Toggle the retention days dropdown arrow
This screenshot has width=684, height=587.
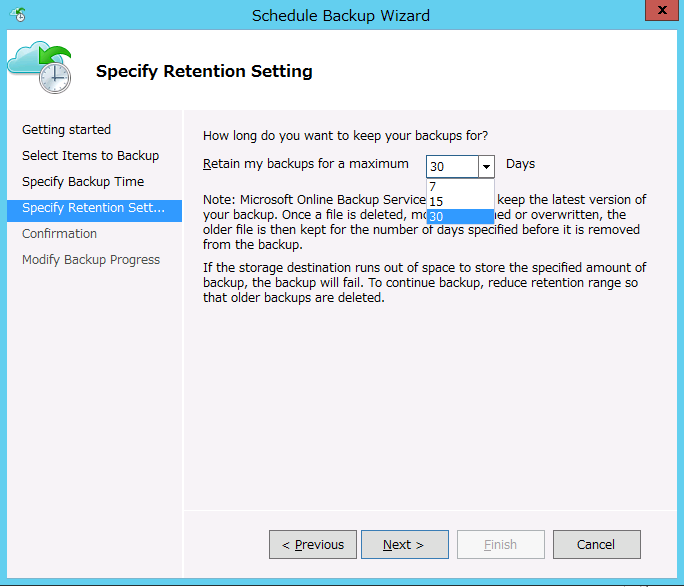[486, 167]
